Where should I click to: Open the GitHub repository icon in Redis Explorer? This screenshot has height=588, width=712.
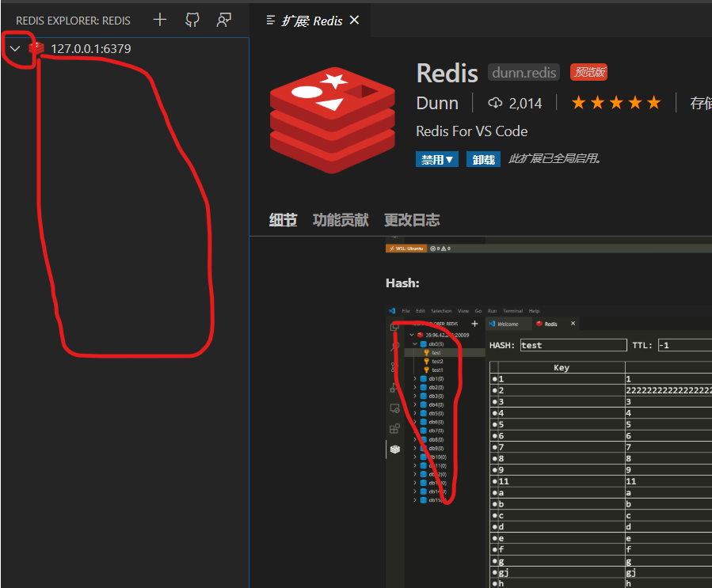tap(192, 20)
